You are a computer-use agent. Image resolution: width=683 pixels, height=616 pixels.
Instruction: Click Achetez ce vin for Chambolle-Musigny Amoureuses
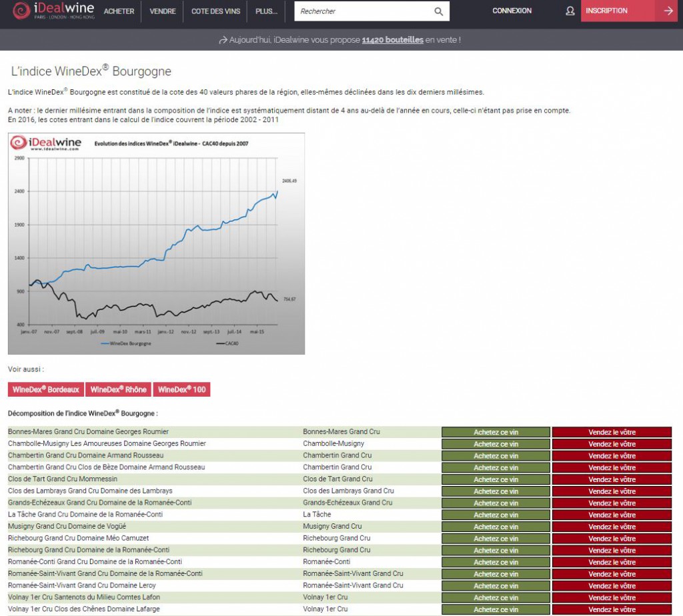pyautogui.click(x=496, y=444)
